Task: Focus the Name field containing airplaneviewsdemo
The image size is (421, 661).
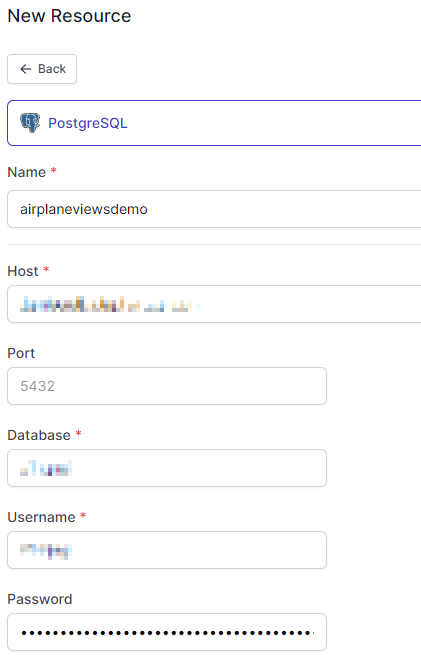Action: 214,209
